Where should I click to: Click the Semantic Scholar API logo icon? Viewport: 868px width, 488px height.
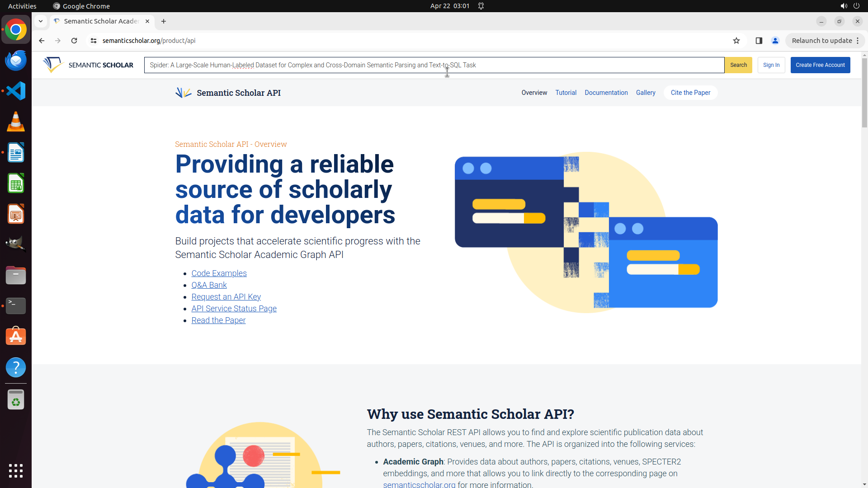(183, 93)
